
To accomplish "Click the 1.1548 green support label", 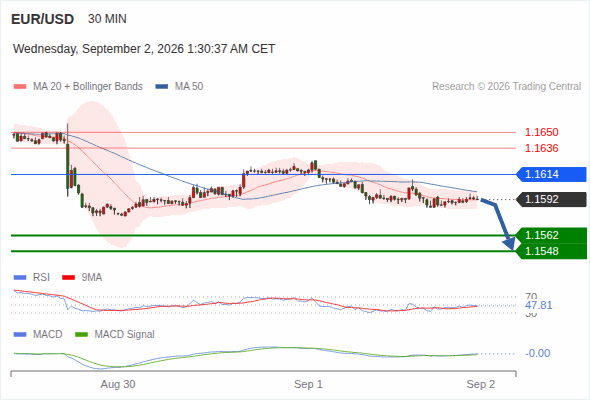I will (x=551, y=251).
